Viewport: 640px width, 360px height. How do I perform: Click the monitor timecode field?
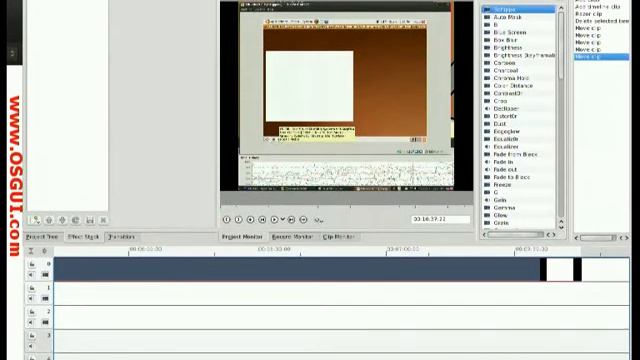tap(440, 219)
